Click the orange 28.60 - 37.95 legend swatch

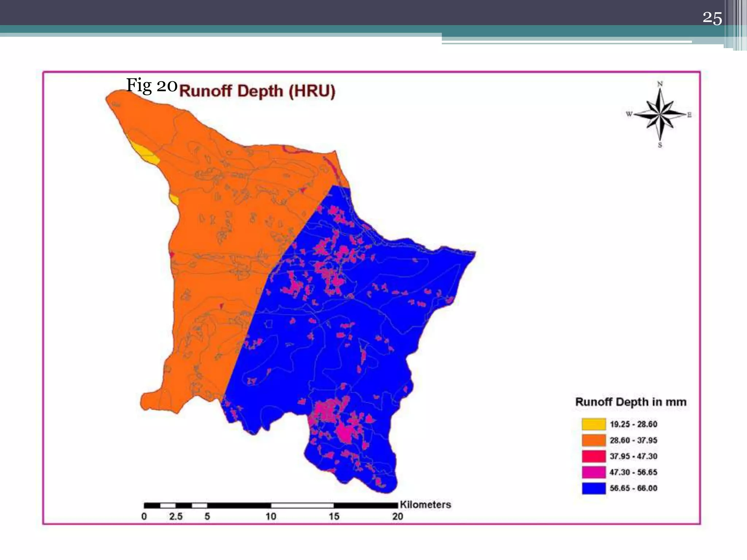[593, 440]
